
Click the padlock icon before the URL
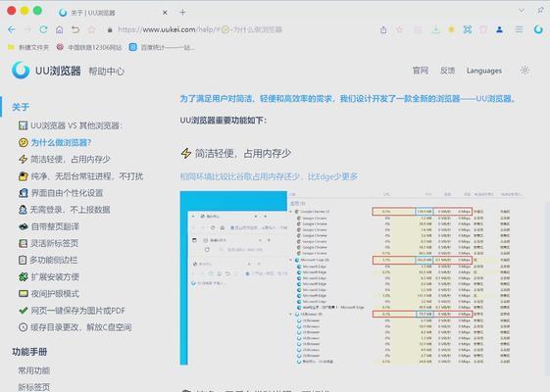(x=110, y=29)
